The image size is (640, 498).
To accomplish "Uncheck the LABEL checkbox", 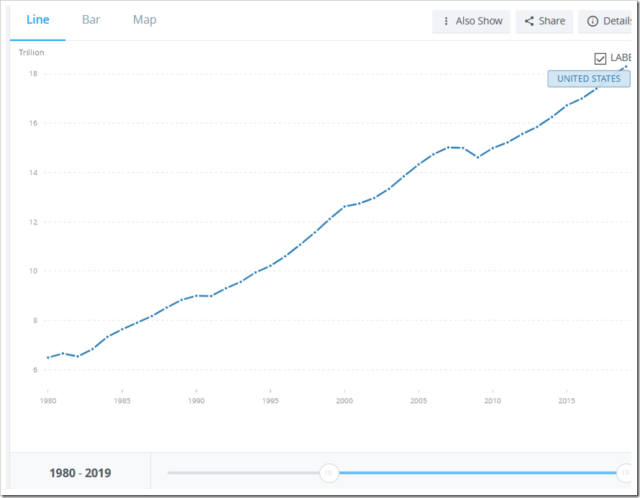I will (x=600, y=59).
